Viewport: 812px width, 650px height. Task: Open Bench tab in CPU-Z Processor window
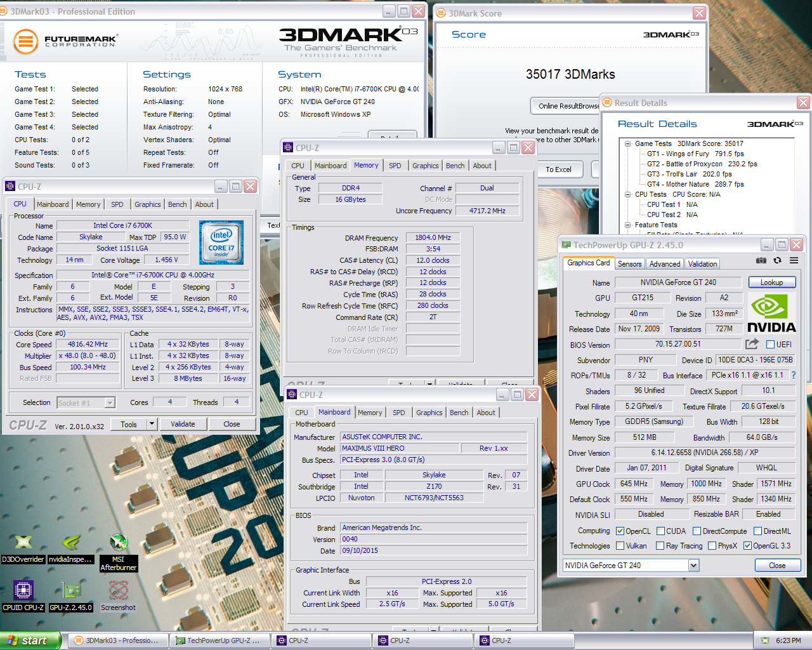[x=178, y=204]
